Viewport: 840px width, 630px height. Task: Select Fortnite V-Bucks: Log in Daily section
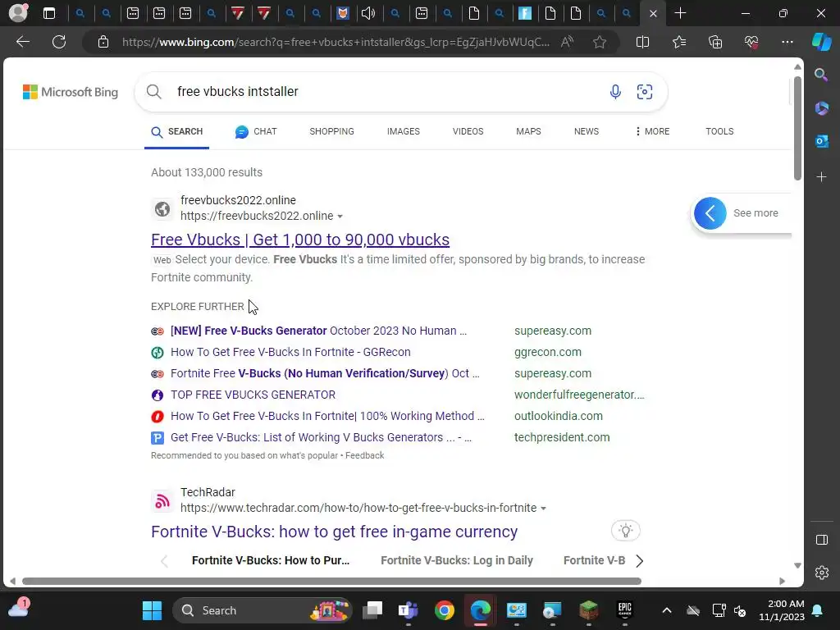(x=456, y=560)
